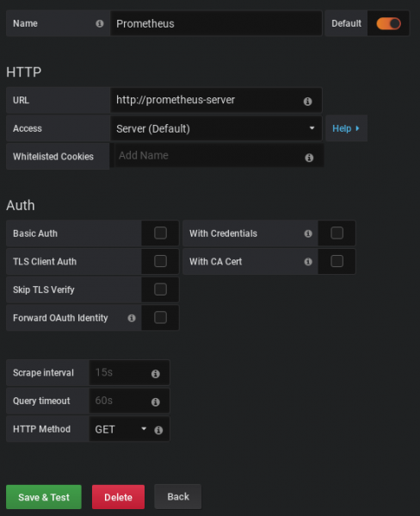Enable the Basic Auth checkbox

coord(160,233)
